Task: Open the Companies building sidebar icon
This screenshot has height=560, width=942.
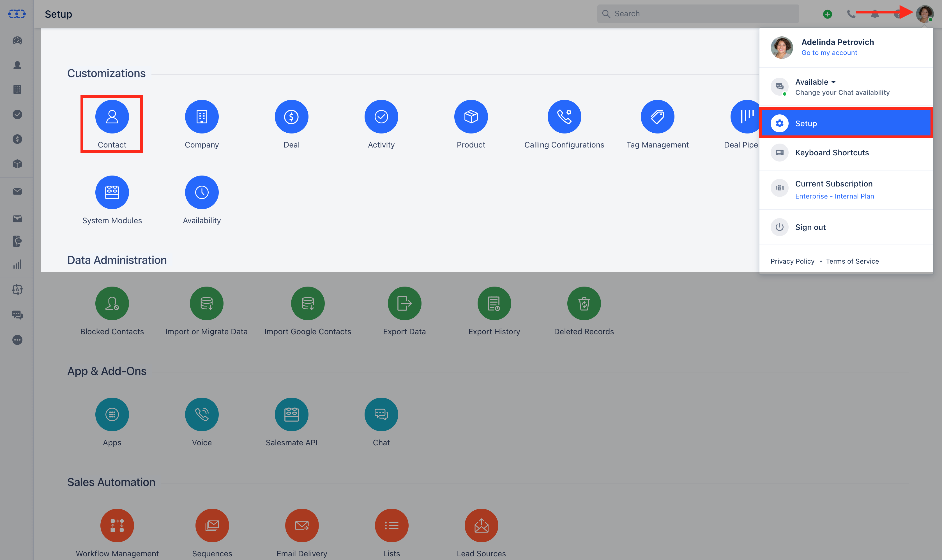Action: [x=17, y=89]
